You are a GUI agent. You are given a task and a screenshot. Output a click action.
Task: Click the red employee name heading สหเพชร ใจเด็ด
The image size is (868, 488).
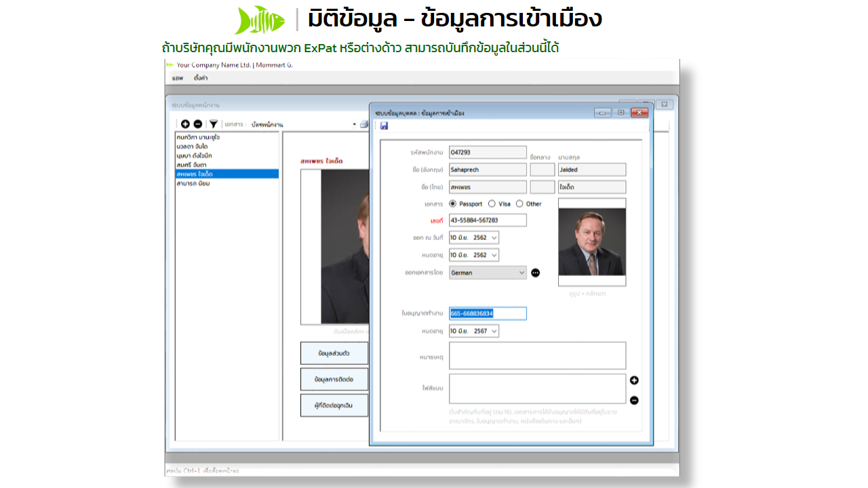click(321, 161)
